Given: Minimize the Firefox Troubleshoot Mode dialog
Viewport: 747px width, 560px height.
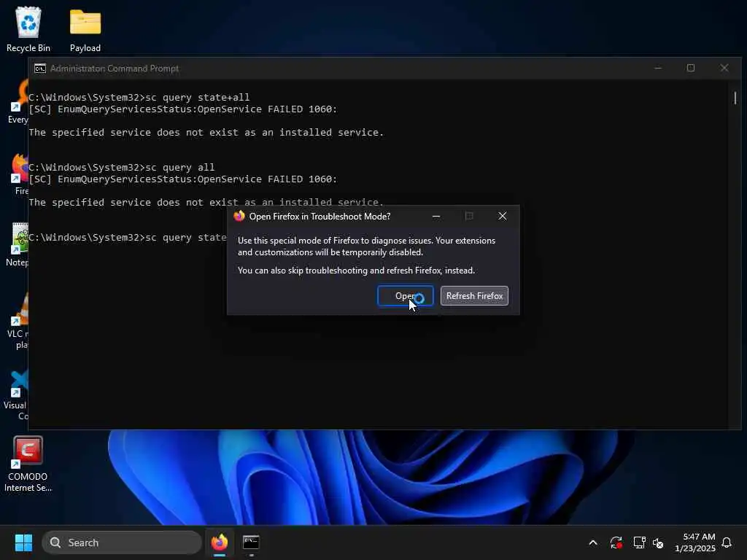Looking at the screenshot, I should (436, 216).
